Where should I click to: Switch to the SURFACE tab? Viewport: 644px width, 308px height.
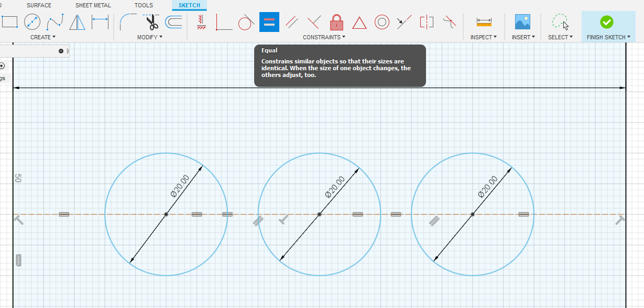click(x=39, y=5)
